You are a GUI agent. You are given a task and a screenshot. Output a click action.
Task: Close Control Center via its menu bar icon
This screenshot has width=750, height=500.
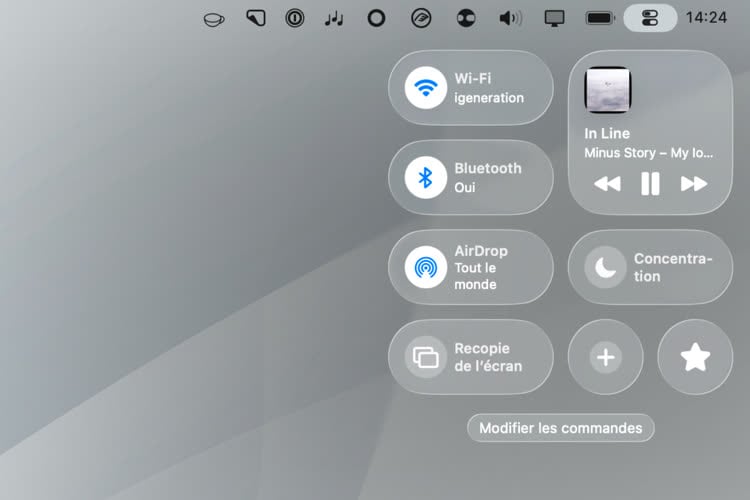(649, 18)
